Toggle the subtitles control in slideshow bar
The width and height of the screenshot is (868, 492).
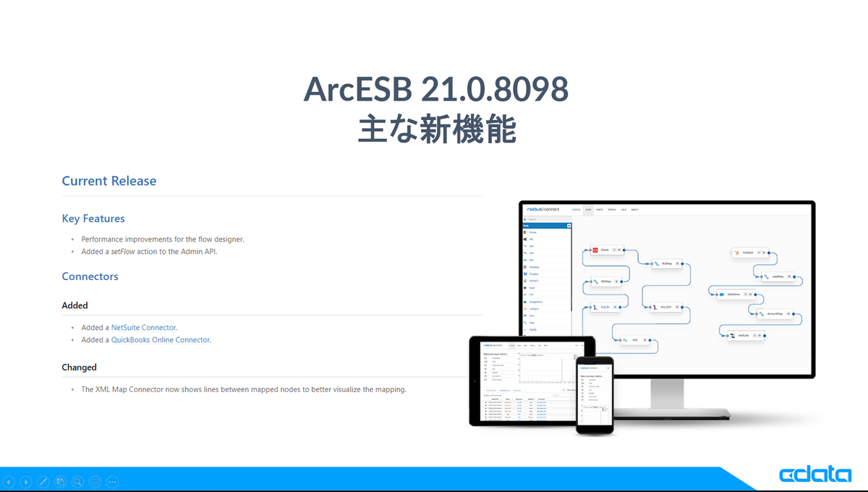(95, 481)
